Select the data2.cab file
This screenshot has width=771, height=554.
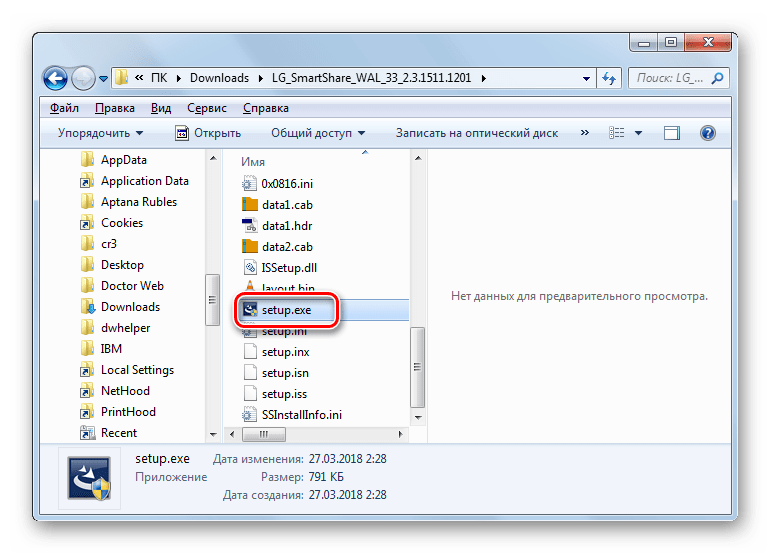(287, 247)
